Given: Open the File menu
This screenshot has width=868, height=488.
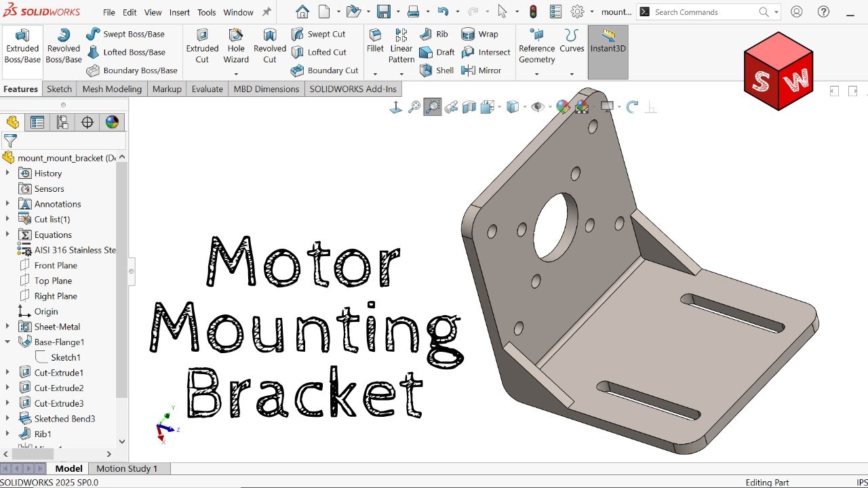Looking at the screenshot, I should (109, 12).
